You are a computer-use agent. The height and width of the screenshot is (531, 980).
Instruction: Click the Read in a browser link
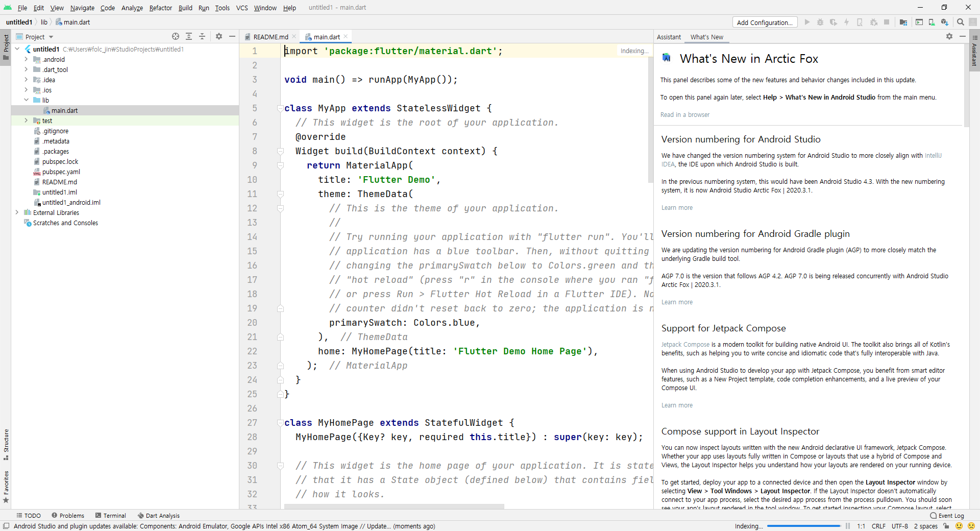(x=684, y=114)
